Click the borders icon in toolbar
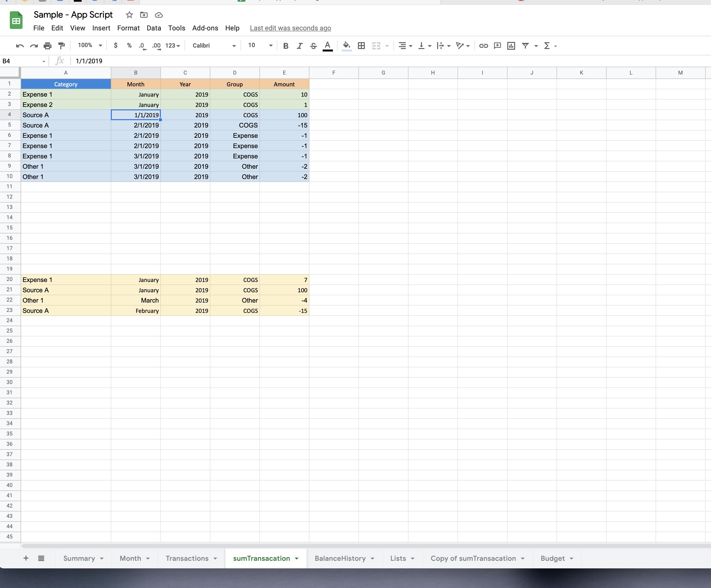This screenshot has width=711, height=588. click(x=361, y=45)
